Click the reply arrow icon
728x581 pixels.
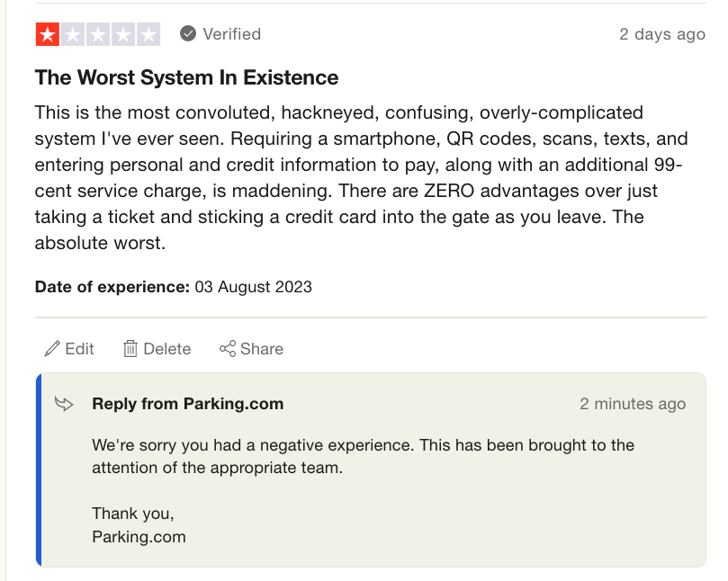click(65, 404)
